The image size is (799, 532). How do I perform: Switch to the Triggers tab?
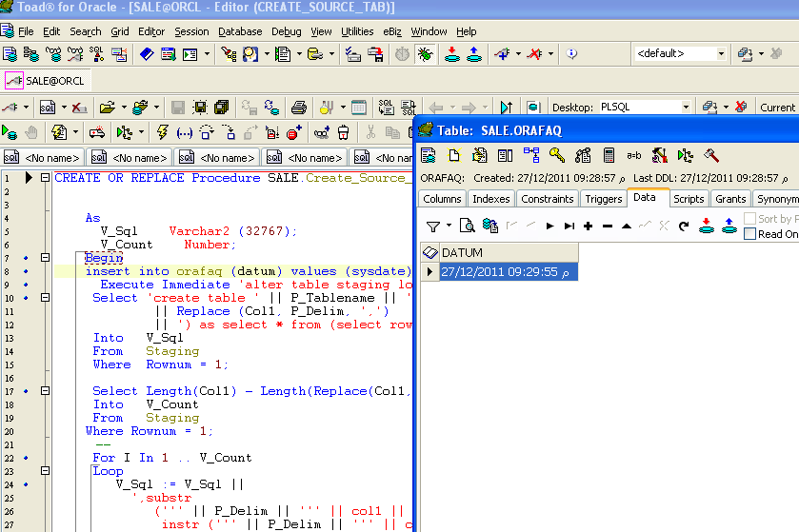pyautogui.click(x=604, y=199)
